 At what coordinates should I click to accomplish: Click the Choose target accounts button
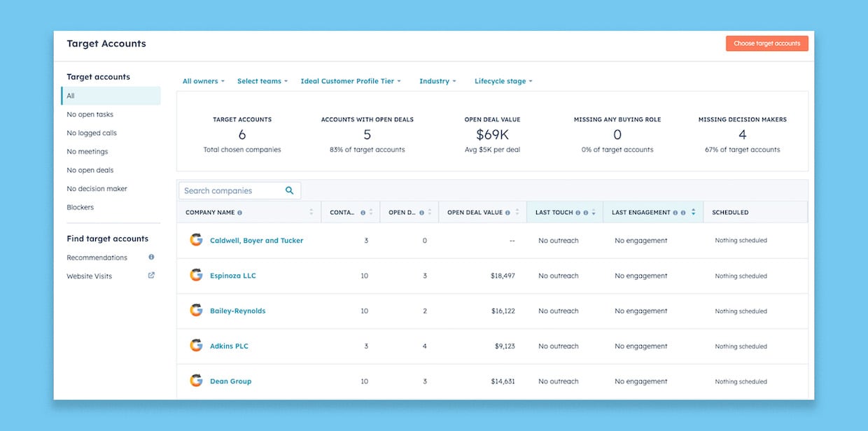(766, 43)
